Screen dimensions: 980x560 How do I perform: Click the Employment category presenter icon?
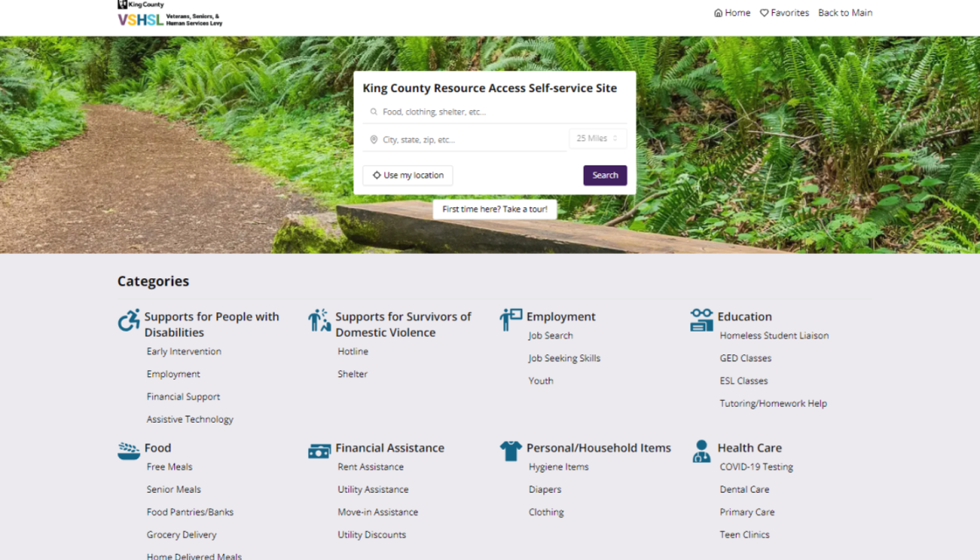510,319
